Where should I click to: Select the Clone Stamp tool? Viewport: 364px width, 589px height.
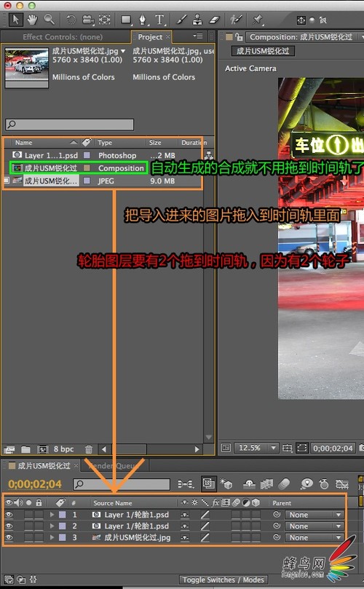(x=197, y=20)
